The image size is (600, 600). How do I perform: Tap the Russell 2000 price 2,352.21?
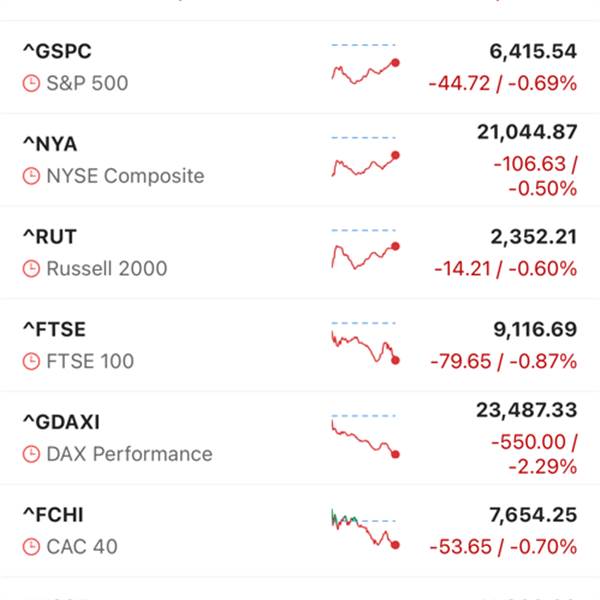(x=534, y=237)
